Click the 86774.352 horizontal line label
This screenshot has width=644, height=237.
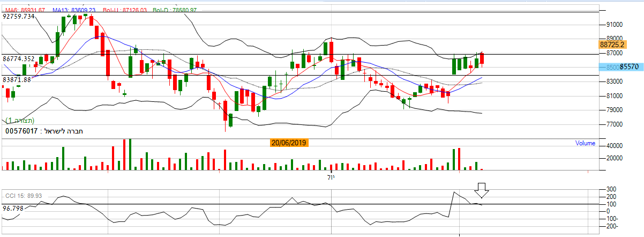[x=19, y=58]
